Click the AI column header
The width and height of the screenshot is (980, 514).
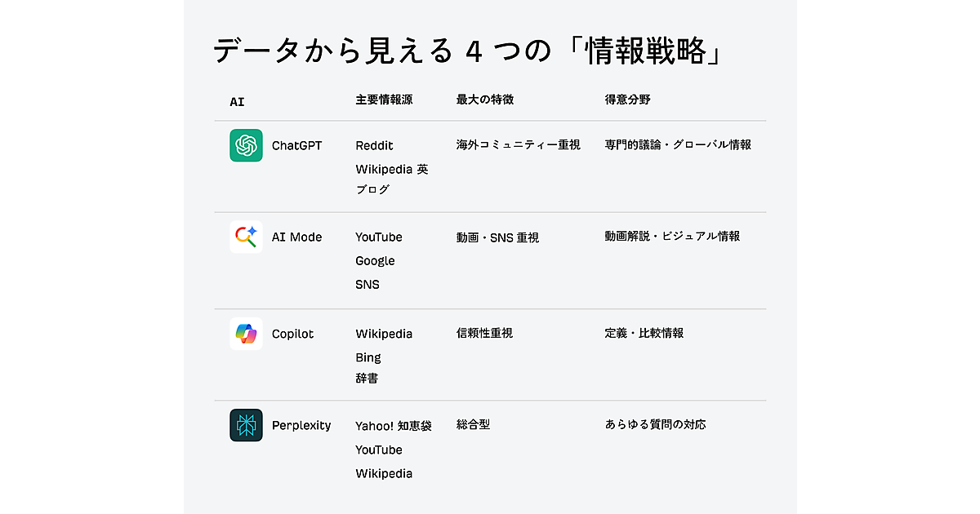237,102
